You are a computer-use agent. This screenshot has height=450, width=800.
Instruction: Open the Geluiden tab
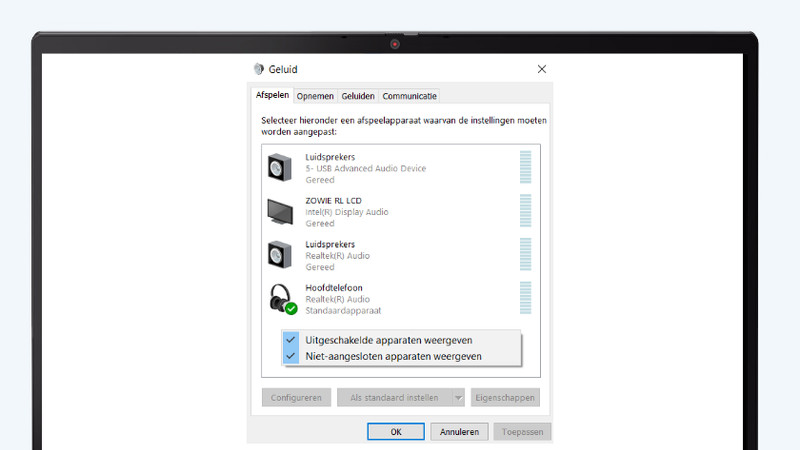pyautogui.click(x=358, y=96)
